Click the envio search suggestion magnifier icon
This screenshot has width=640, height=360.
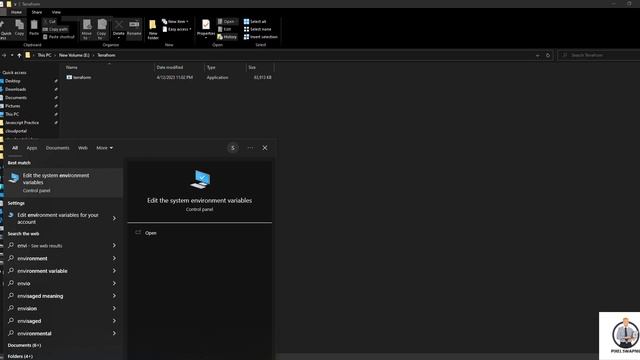(x=11, y=283)
